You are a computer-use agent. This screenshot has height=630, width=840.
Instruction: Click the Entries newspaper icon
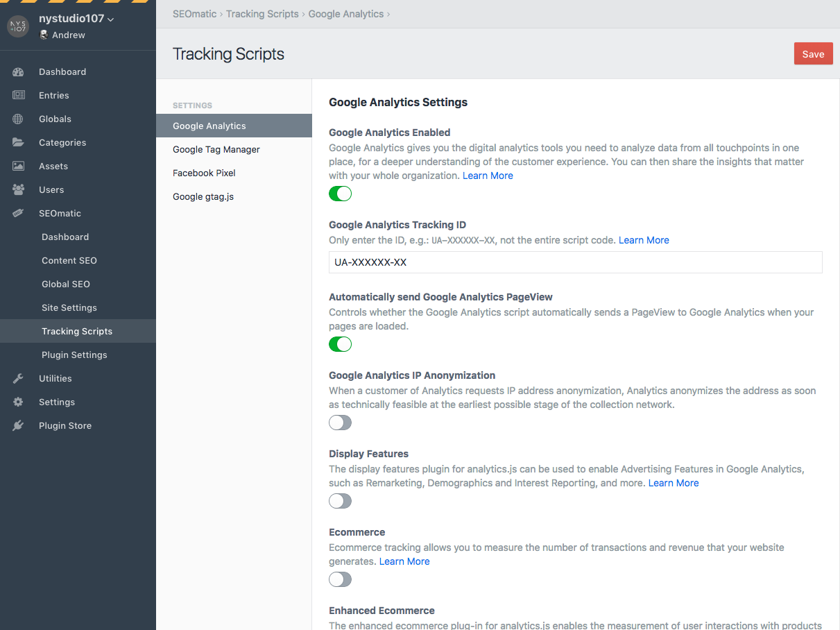click(x=18, y=95)
